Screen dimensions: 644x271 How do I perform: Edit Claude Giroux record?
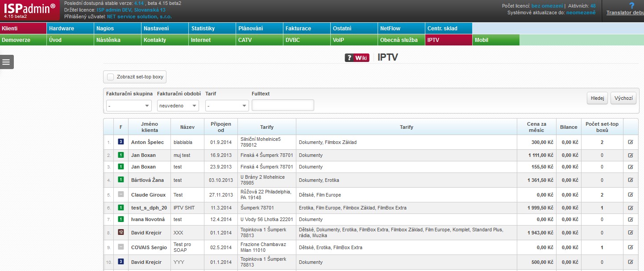point(631,195)
